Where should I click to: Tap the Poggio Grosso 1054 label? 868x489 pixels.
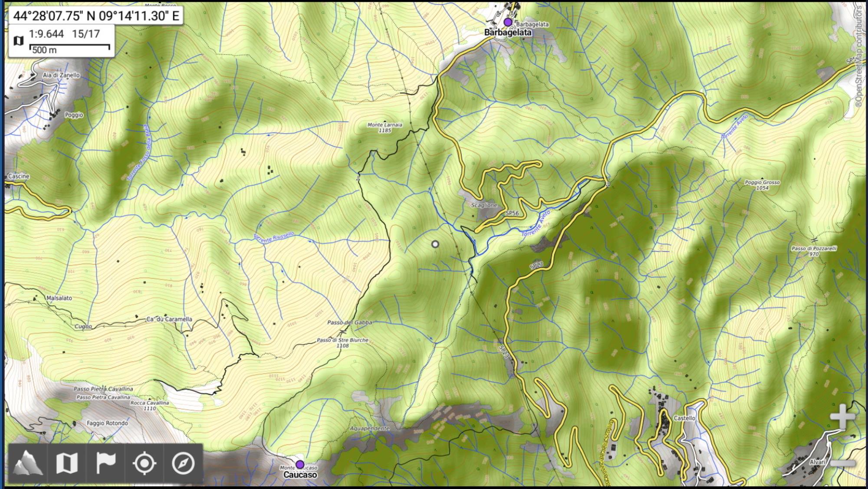(762, 185)
